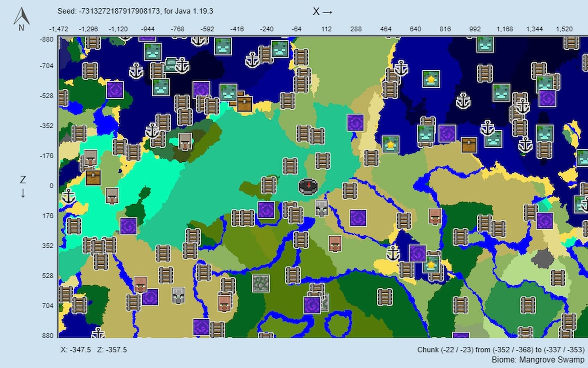Viewport: 588px width, 368px height.
Task: Select the purple portal icon in the bottom-right corner
Action: tap(460, 335)
